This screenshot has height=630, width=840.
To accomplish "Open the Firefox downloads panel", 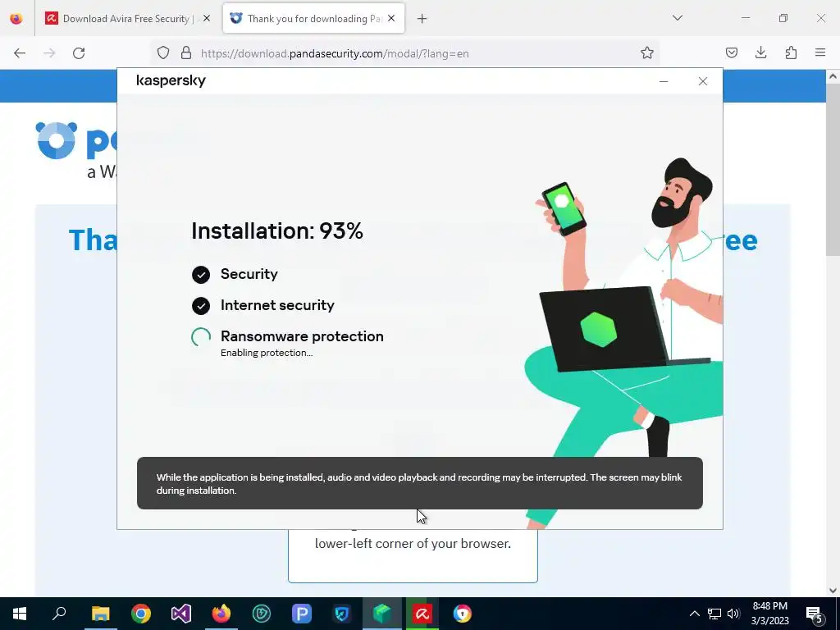I will 760,53.
